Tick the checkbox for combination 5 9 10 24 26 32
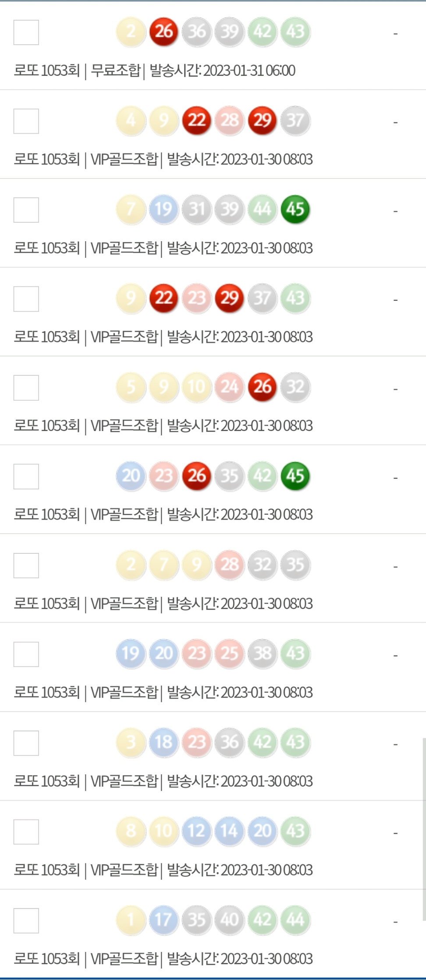This screenshot has width=426, height=980. tap(26, 388)
